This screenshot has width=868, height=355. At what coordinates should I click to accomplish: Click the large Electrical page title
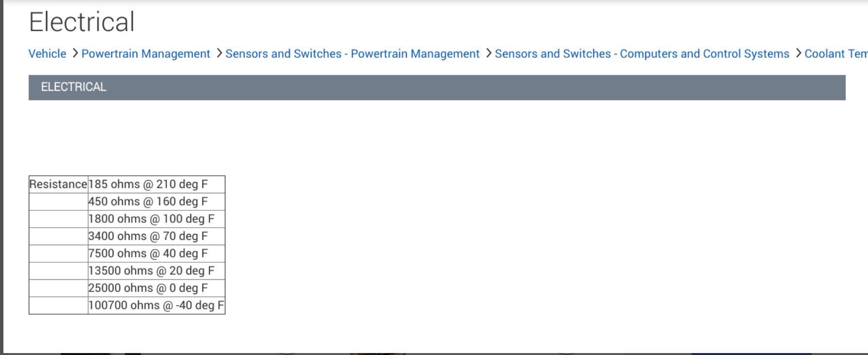click(82, 22)
